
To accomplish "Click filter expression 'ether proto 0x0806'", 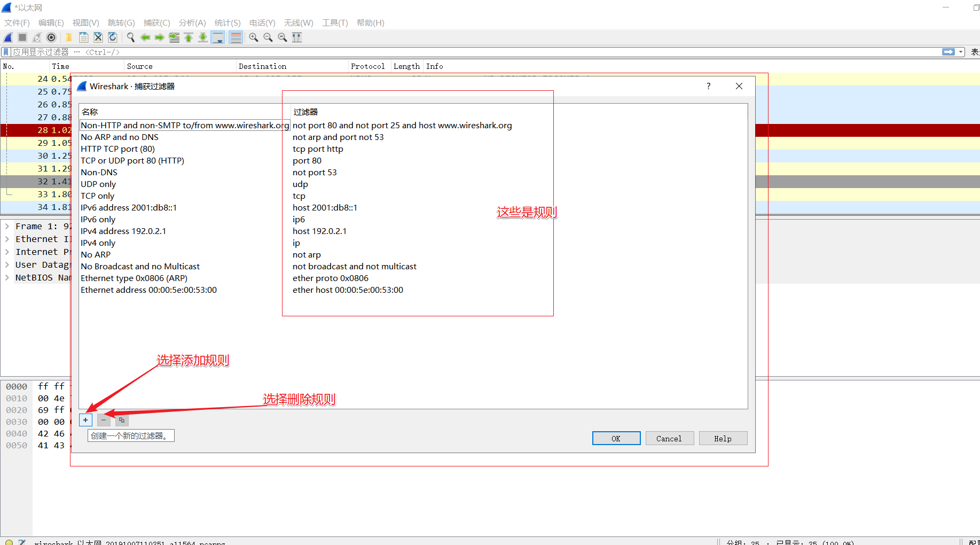I will tap(331, 278).
